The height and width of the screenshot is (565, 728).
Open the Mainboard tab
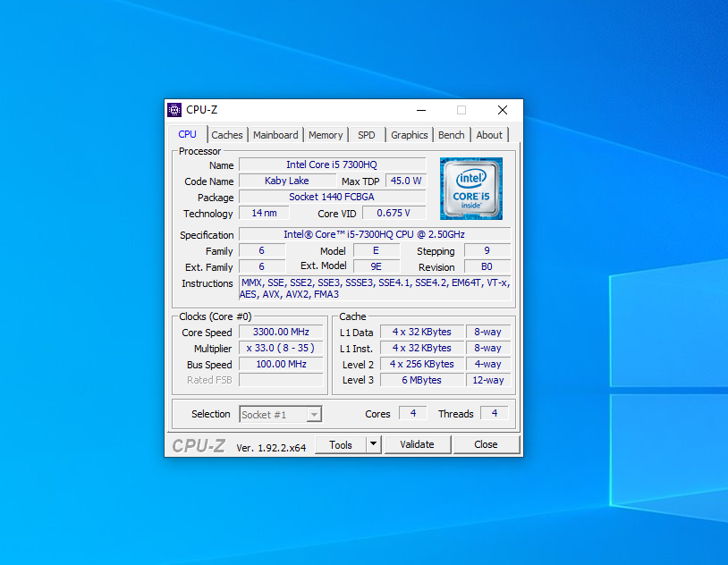(275, 135)
